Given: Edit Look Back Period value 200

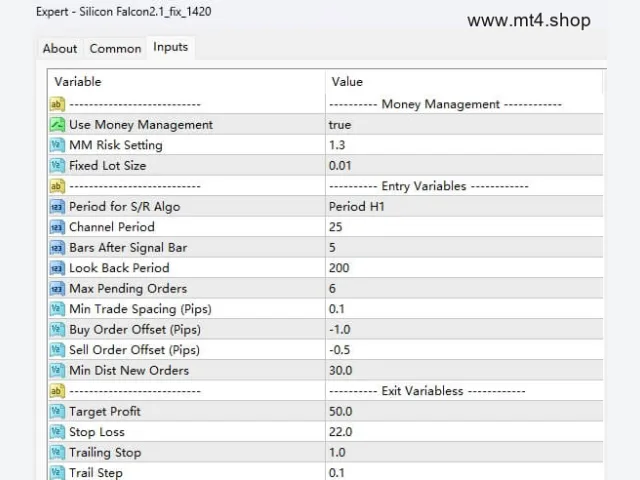Looking at the screenshot, I should pos(339,268).
